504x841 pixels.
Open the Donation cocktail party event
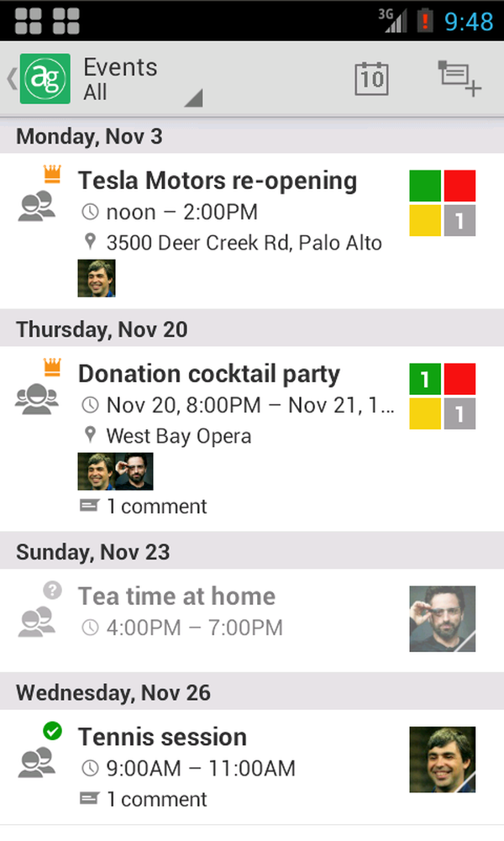(209, 374)
